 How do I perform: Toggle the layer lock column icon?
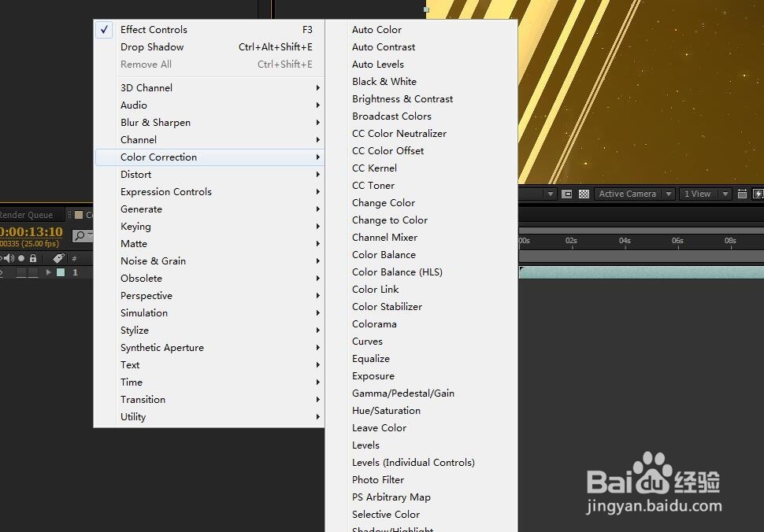pos(33,258)
